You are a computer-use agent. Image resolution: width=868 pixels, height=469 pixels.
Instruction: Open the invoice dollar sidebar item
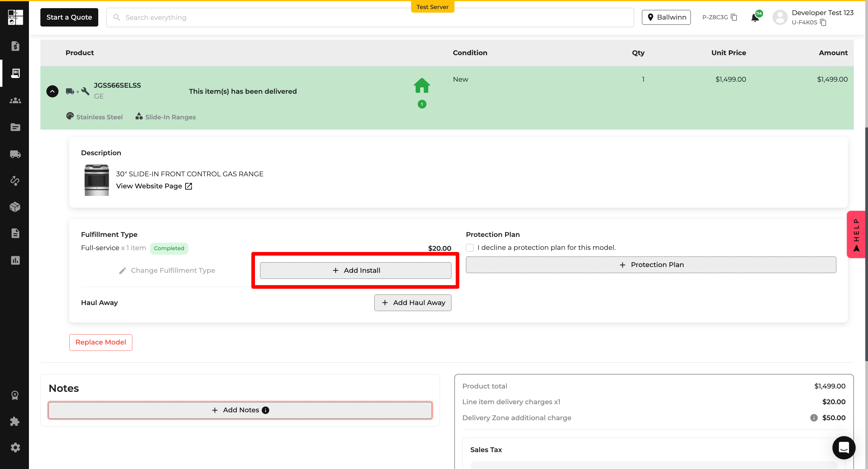click(x=15, y=46)
